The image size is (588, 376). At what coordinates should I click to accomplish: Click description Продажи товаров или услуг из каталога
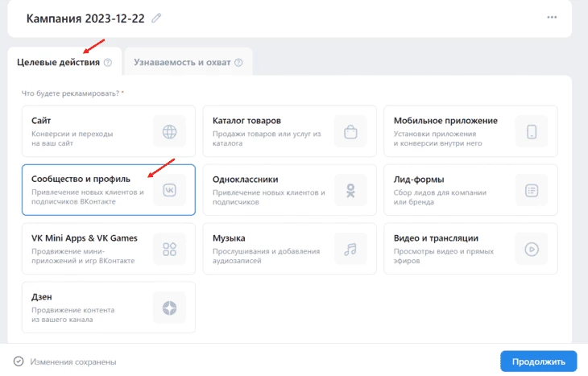267,138
